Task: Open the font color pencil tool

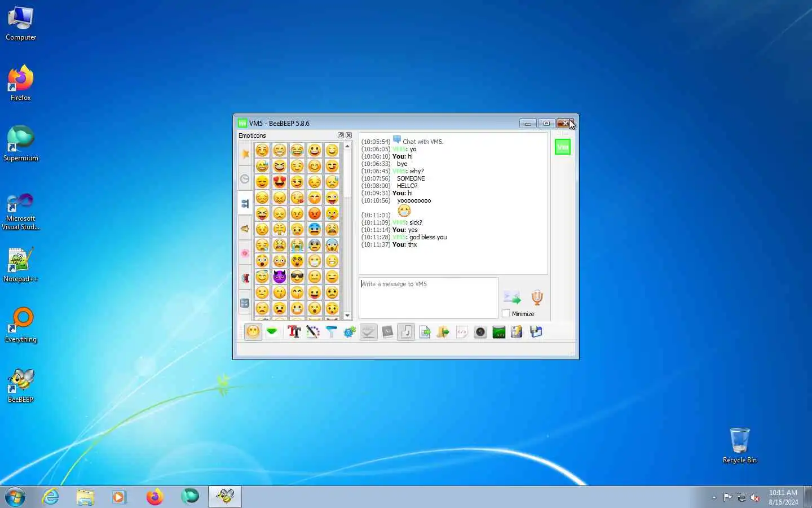Action: (312, 332)
